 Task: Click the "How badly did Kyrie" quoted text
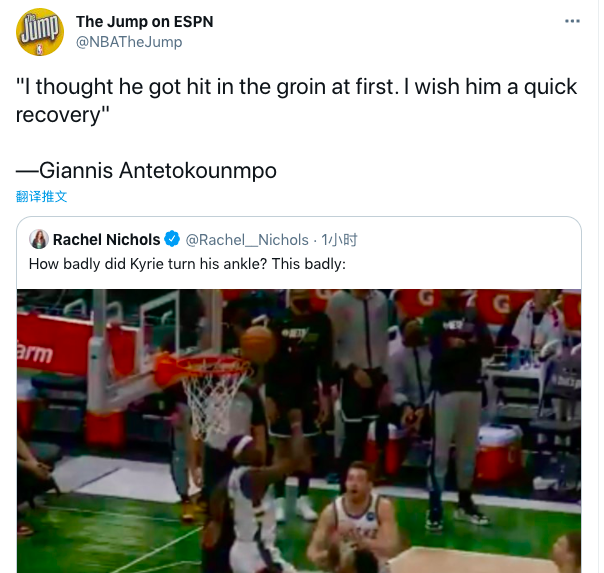tap(185, 264)
